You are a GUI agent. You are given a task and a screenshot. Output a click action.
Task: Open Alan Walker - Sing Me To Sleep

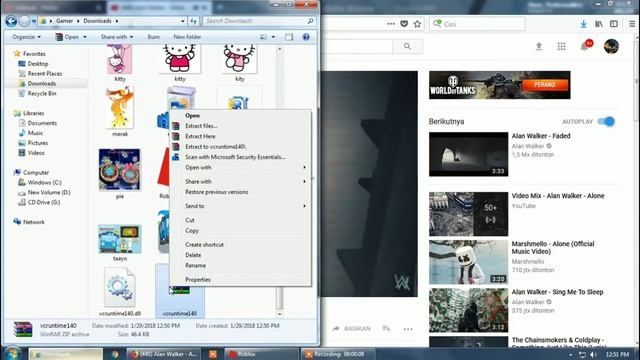point(558,292)
